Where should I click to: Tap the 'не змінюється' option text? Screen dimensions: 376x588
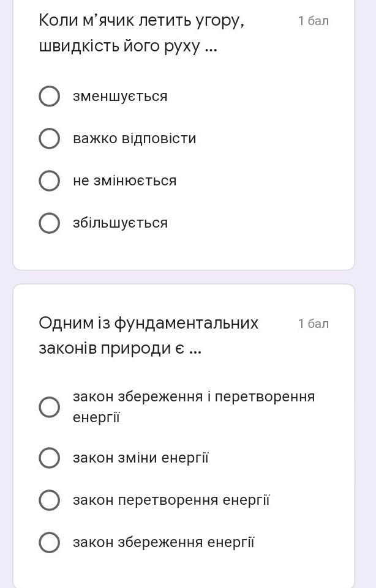(124, 180)
